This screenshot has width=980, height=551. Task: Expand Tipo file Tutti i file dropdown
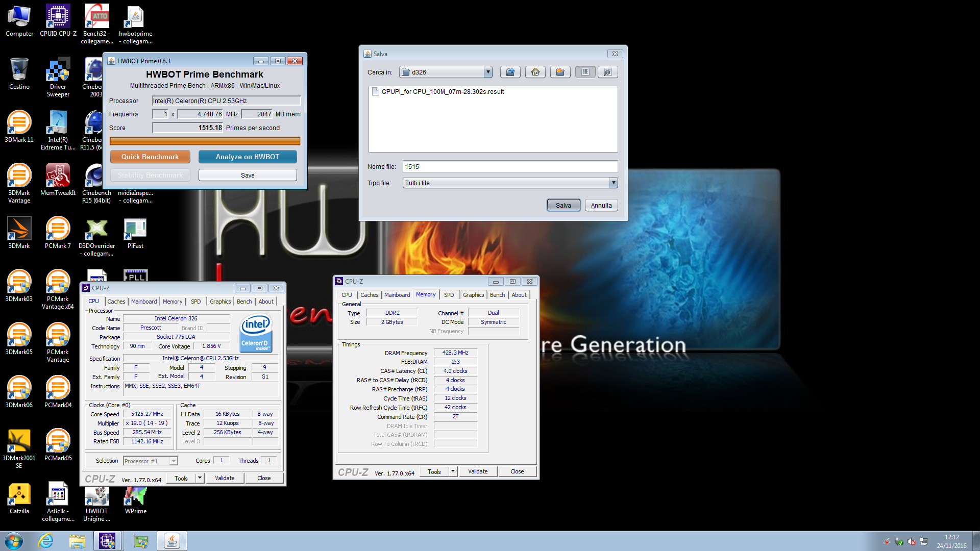click(x=614, y=183)
